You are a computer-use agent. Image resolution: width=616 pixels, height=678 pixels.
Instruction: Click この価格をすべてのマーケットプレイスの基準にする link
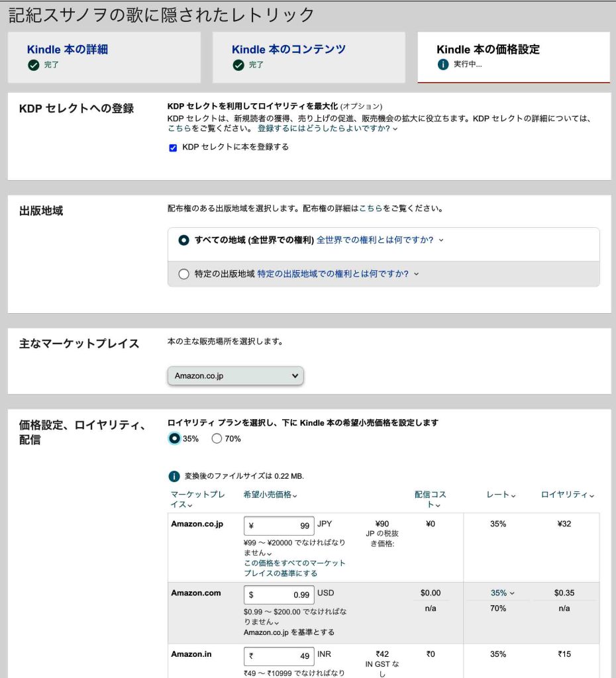pos(294,568)
